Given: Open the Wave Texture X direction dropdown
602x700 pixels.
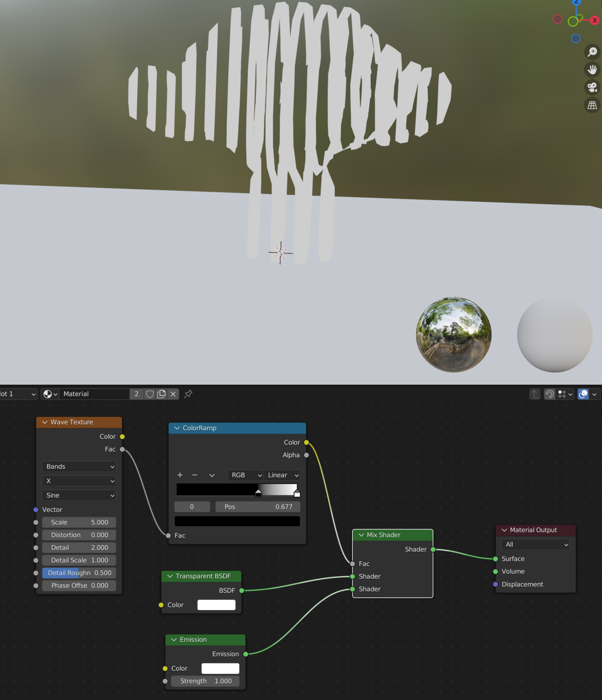Looking at the screenshot, I should [x=79, y=481].
